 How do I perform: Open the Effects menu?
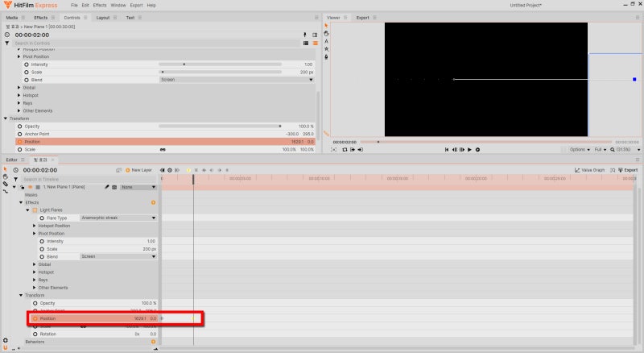99,6
